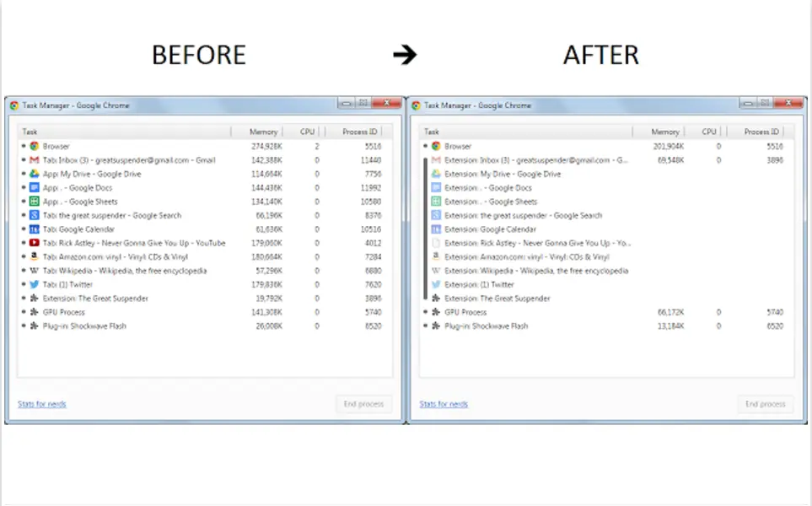The image size is (812, 506).
Task: Sort by Task column in BEFORE window
Action: (x=124, y=132)
